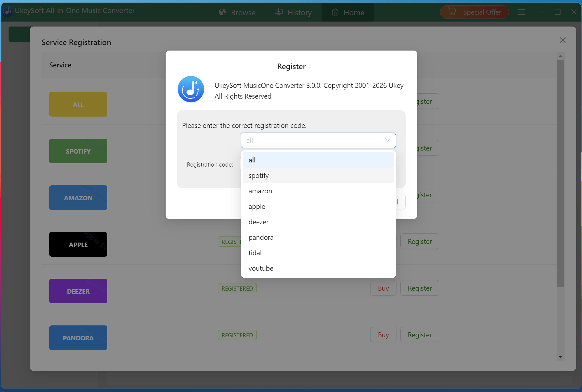Click the Special Offer shopping cart icon

pyautogui.click(x=452, y=12)
